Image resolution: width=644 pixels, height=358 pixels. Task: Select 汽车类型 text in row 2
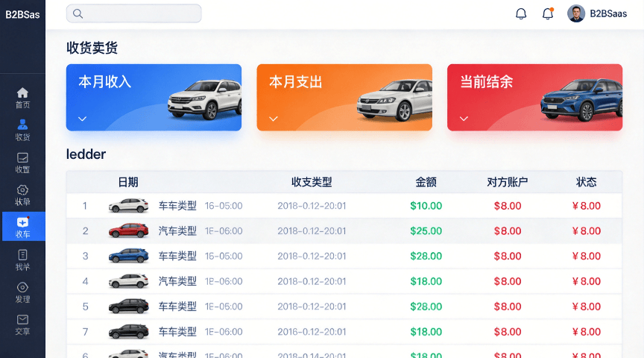[178, 230]
